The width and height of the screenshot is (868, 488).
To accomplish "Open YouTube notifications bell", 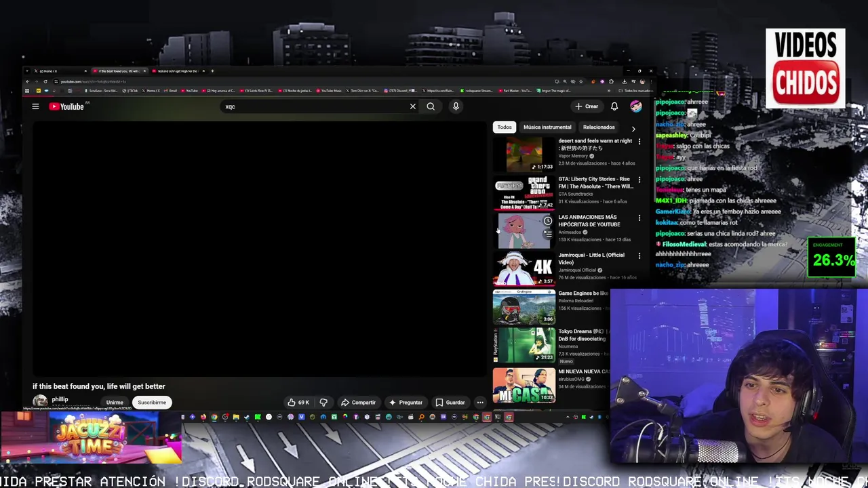I will (614, 106).
